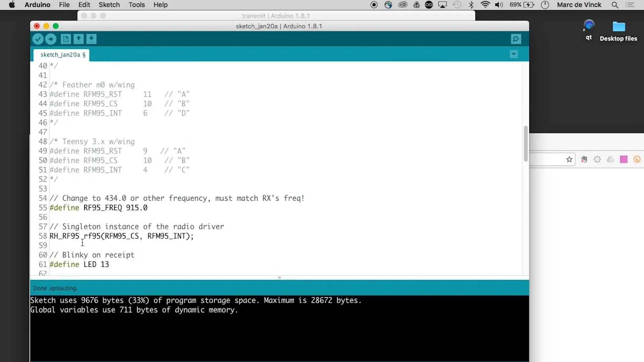Click the Evernote-style extension icon in browser
Screen dimensions: 644x362
coord(584,160)
